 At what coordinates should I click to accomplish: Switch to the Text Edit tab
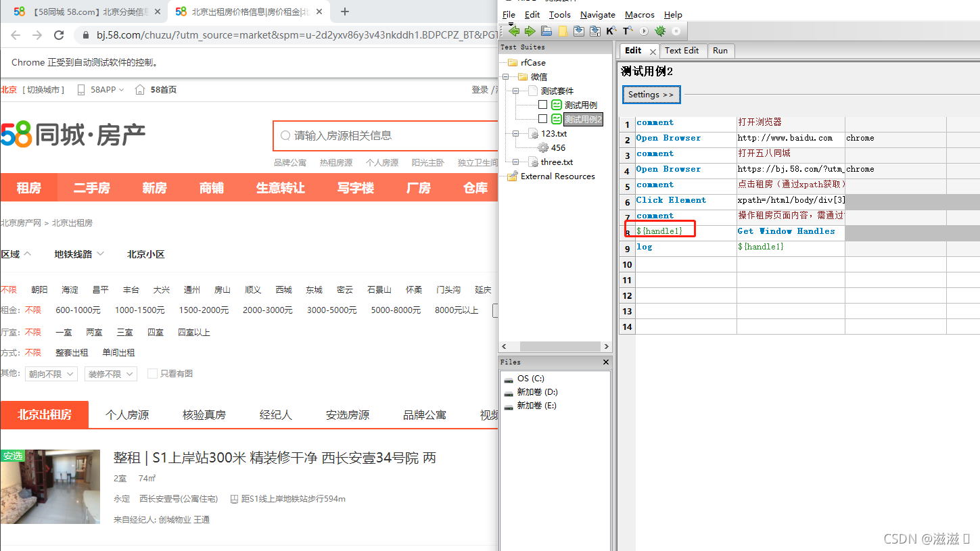pyautogui.click(x=682, y=51)
